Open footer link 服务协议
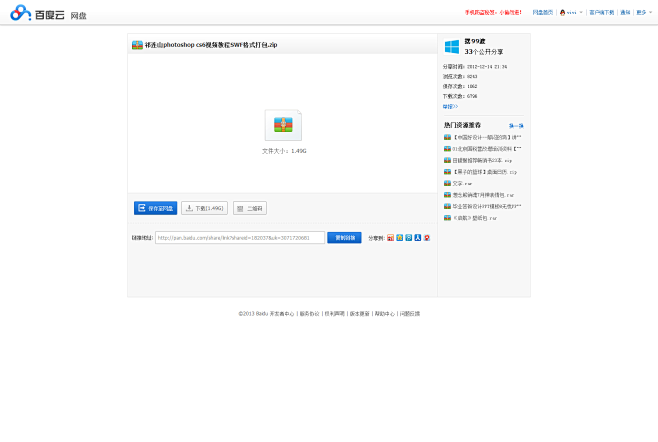This screenshot has height=442, width=658. (x=309, y=314)
